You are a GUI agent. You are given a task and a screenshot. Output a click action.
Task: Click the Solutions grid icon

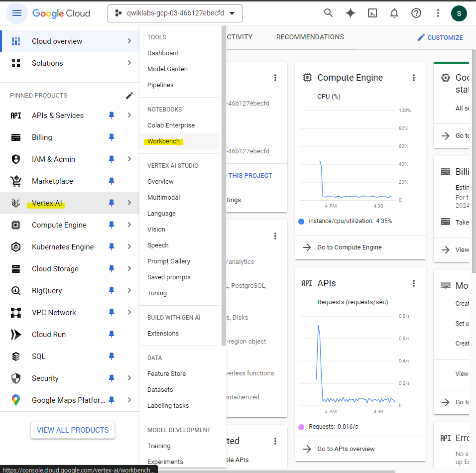(16, 63)
